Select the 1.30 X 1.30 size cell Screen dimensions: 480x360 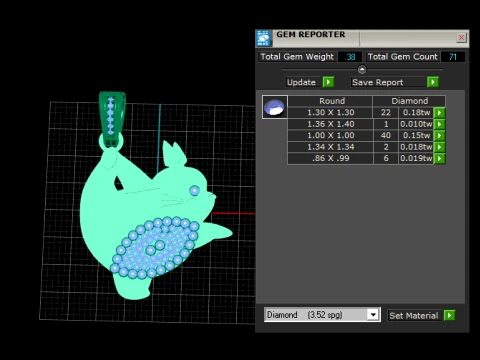(330, 113)
